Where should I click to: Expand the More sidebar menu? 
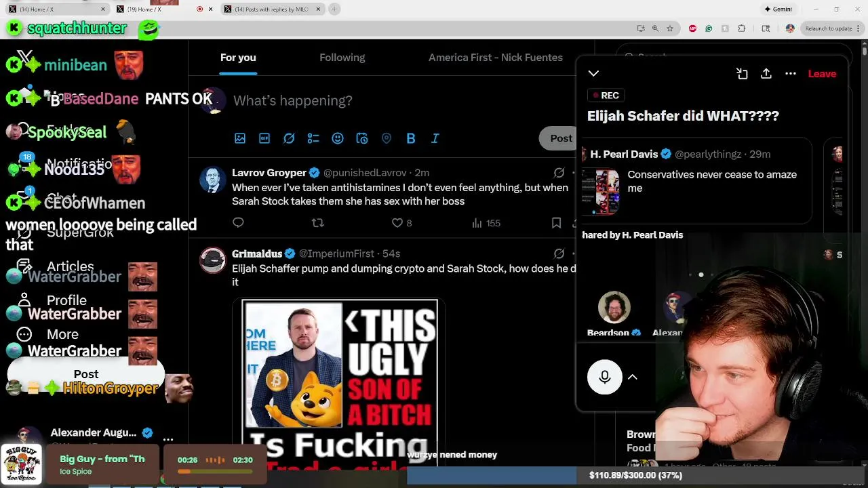(47, 334)
